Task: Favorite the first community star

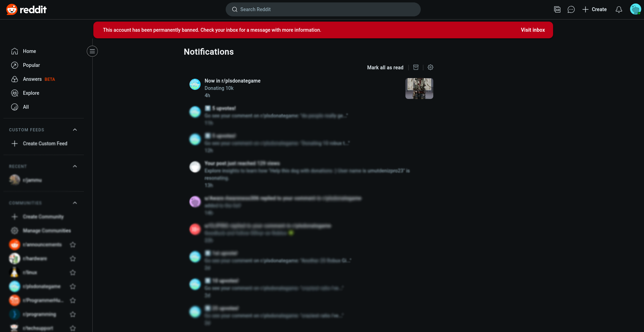Action: coord(73,245)
